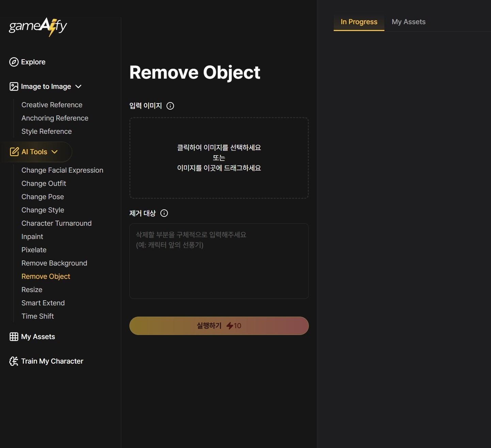Open Change Facial Expression tool
The height and width of the screenshot is (448, 491).
[62, 170]
